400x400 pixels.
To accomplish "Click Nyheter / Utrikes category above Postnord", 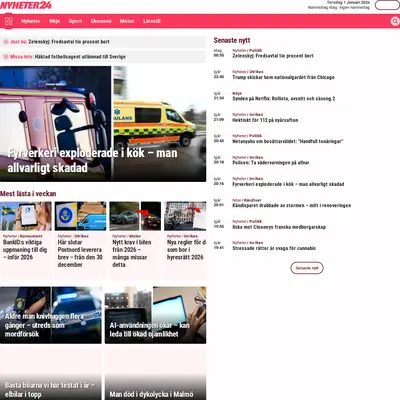I will point(73,236).
